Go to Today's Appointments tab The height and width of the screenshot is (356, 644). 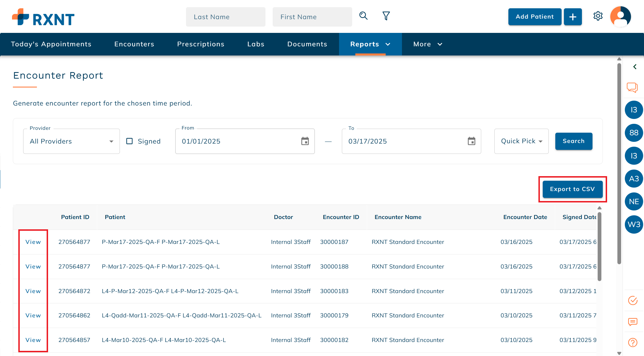pyautogui.click(x=51, y=44)
